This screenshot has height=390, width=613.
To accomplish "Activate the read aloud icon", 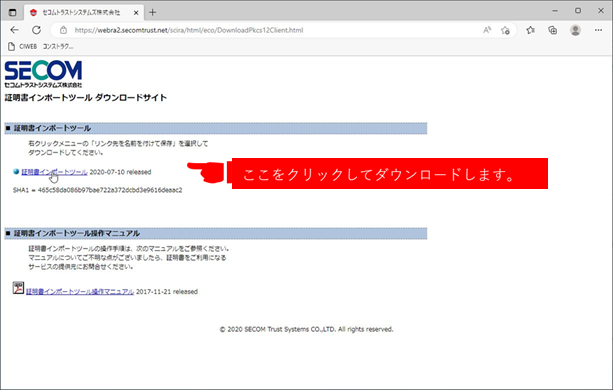I will [x=487, y=30].
